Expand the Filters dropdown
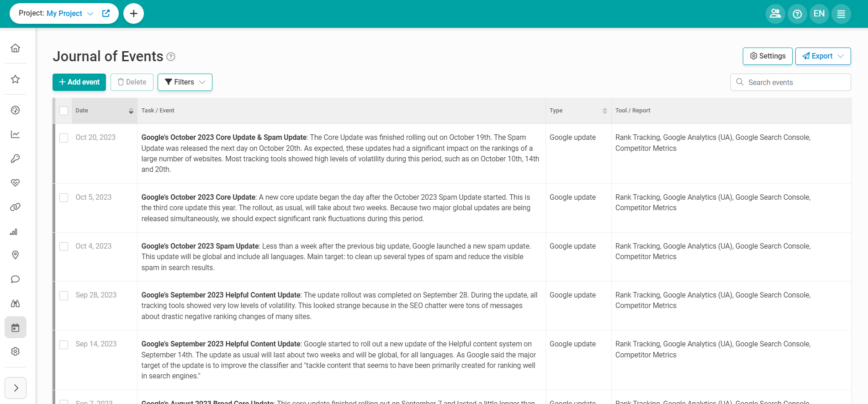Viewport: 868px width, 404px height. point(185,82)
